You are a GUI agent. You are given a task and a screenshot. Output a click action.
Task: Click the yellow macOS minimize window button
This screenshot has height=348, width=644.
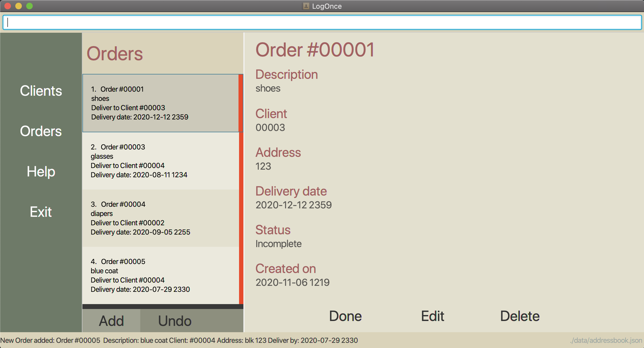coord(19,6)
